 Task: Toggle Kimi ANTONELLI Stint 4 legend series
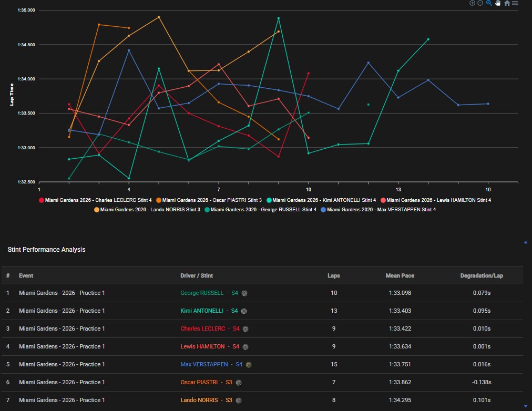[x=321, y=200]
